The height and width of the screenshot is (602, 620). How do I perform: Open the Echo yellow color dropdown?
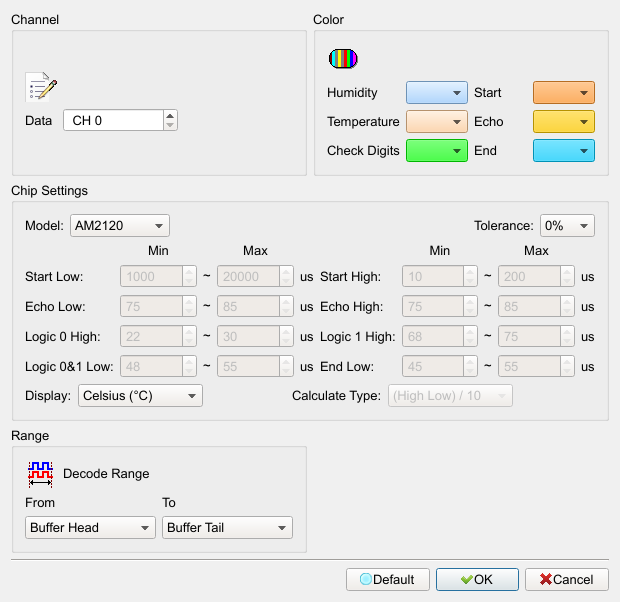[563, 121]
